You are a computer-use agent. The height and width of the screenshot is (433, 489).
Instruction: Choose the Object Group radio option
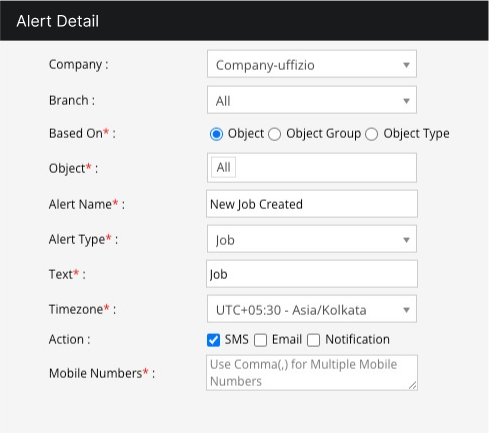click(x=275, y=134)
